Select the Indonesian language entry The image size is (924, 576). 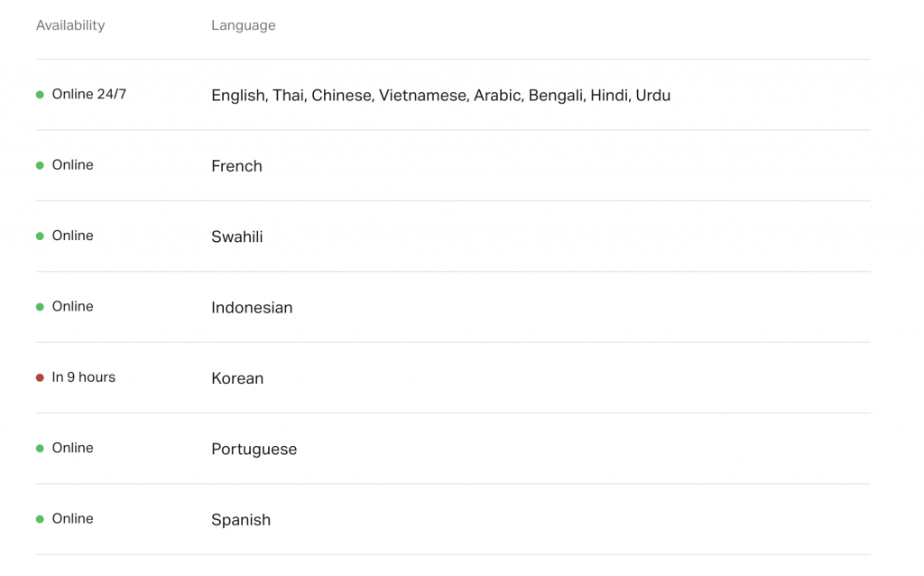[252, 308]
